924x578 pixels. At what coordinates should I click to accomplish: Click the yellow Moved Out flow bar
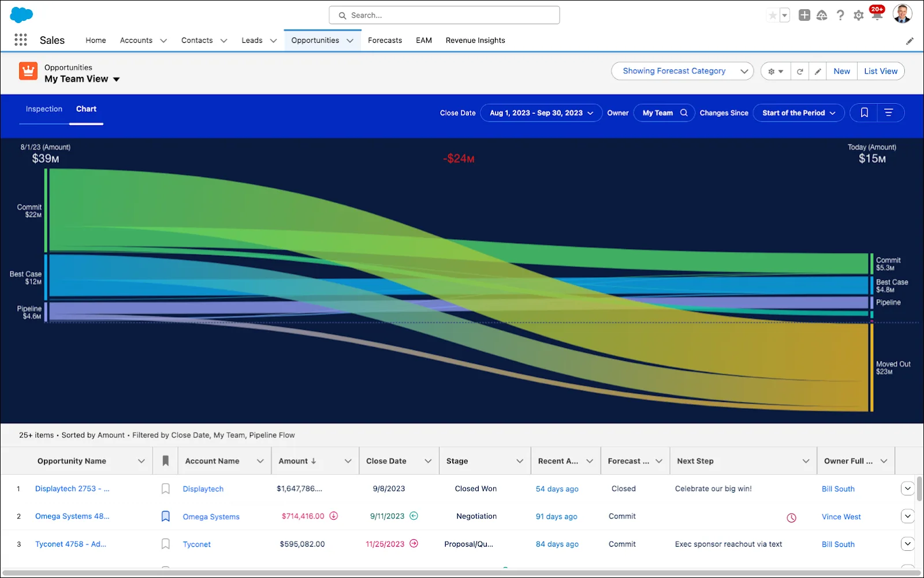click(871, 367)
